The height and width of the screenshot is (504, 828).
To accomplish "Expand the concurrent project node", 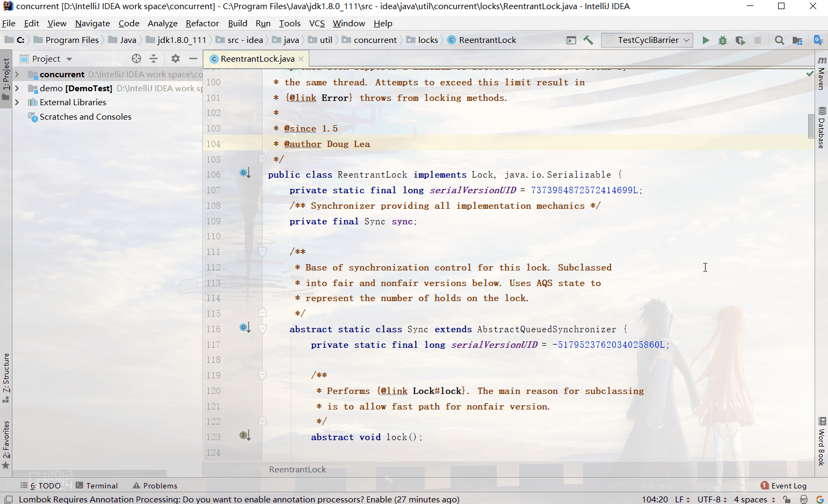I will click(17, 74).
